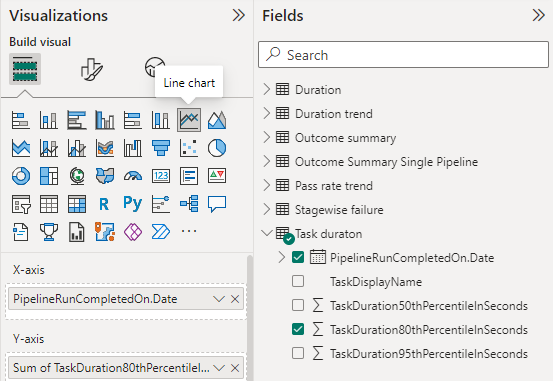Screen dimensions: 553x381
Task: Collapse the Task duraton table
Action: [267, 233]
